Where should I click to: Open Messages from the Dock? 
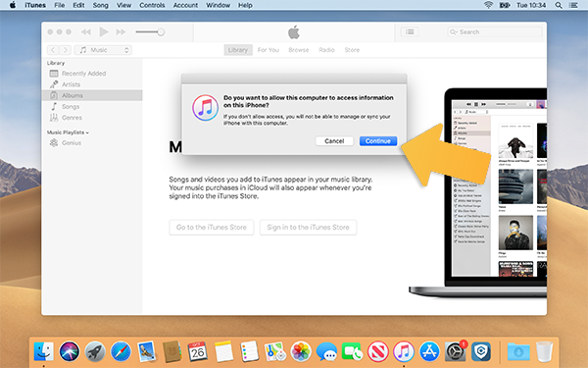tap(326, 352)
